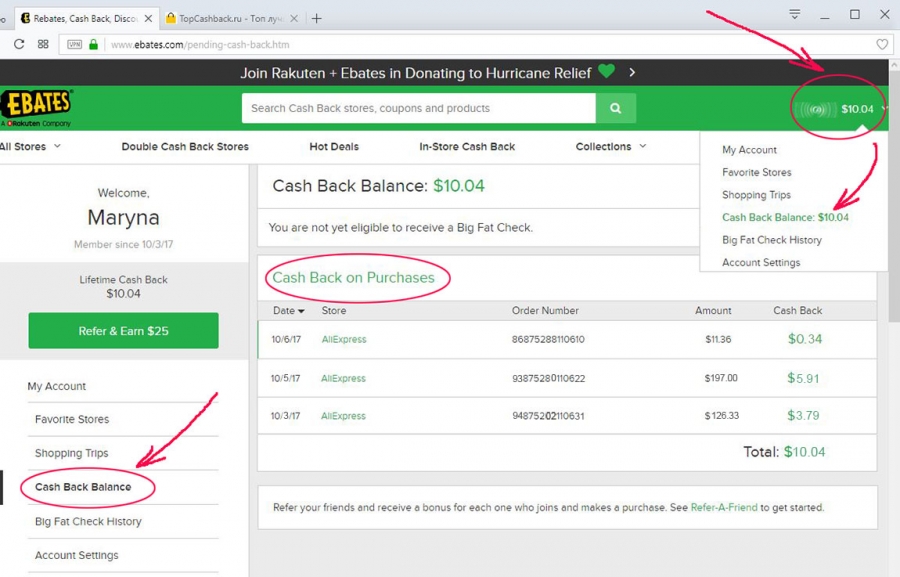
Task: Click the Cash Back column header
Action: tap(797, 311)
